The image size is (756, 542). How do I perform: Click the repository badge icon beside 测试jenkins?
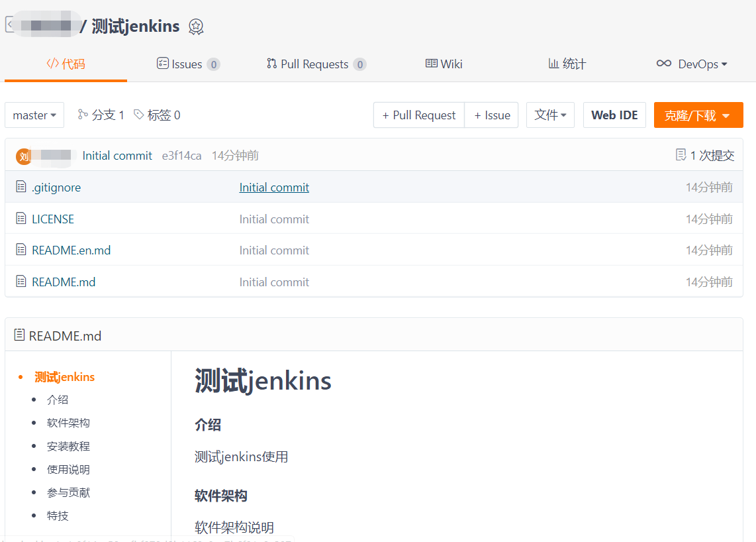click(196, 27)
